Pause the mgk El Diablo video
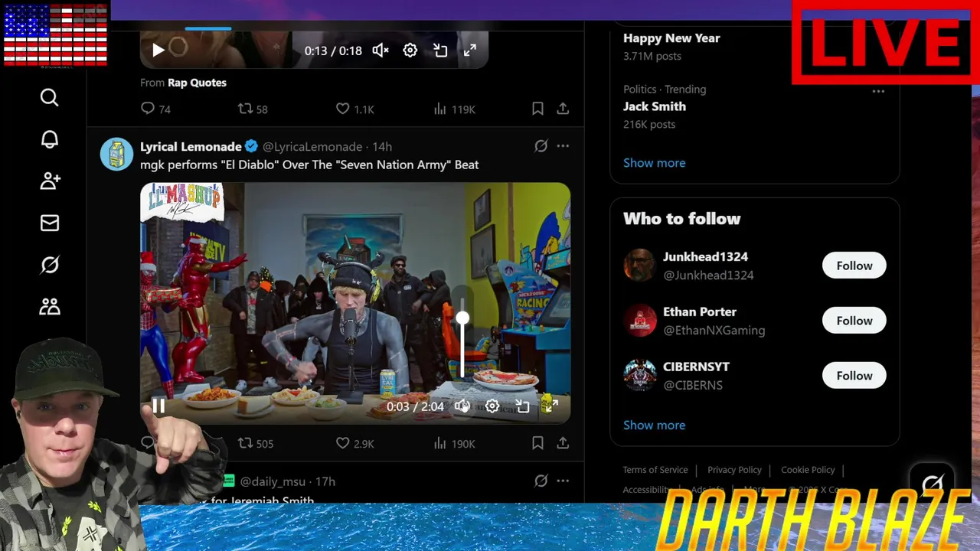This screenshot has height=551, width=980. point(158,406)
